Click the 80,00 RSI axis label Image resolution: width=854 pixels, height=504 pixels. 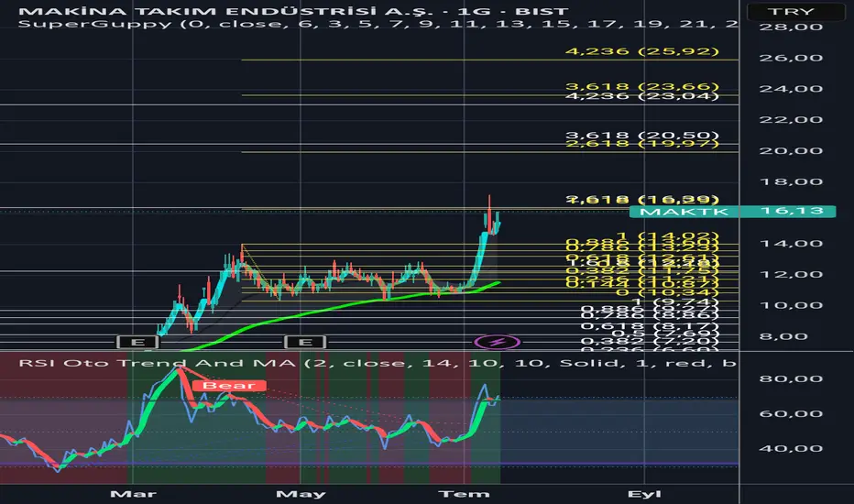pos(791,378)
